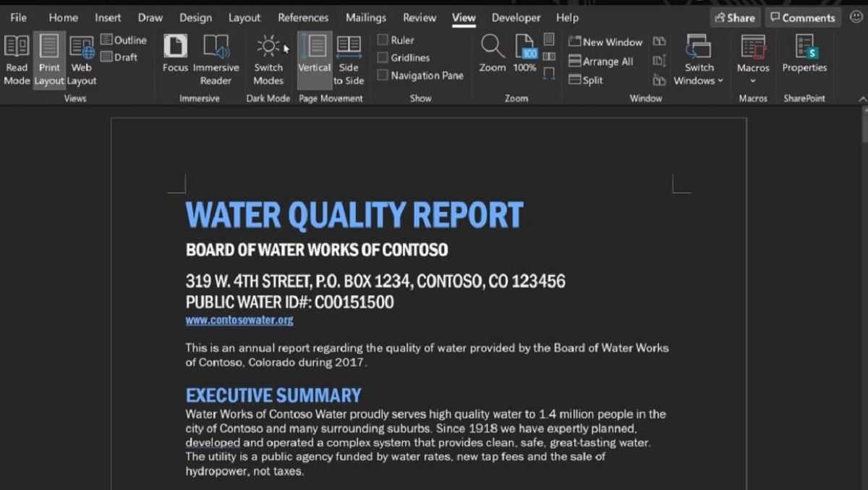868x490 pixels.
Task: Open the Mailings tab
Action: (x=366, y=17)
